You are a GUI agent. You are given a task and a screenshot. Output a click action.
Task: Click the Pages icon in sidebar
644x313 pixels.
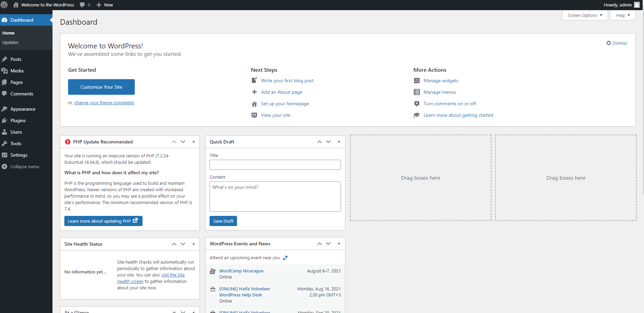pyautogui.click(x=4, y=82)
